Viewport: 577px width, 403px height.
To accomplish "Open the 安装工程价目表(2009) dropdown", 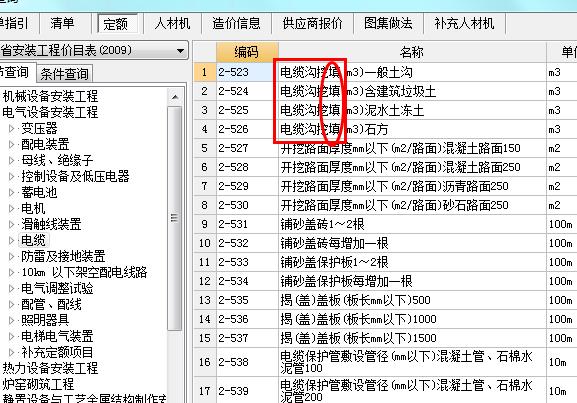I will pyautogui.click(x=180, y=50).
